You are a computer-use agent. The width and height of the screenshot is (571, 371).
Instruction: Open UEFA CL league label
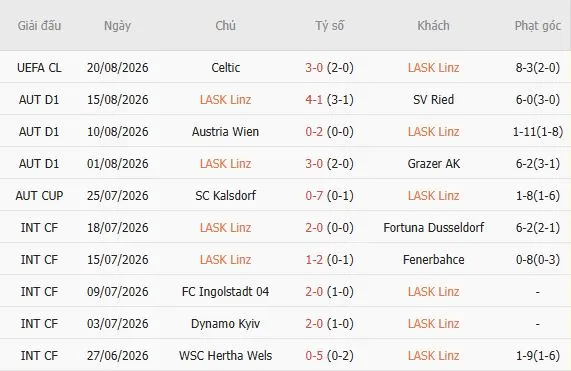pos(39,68)
